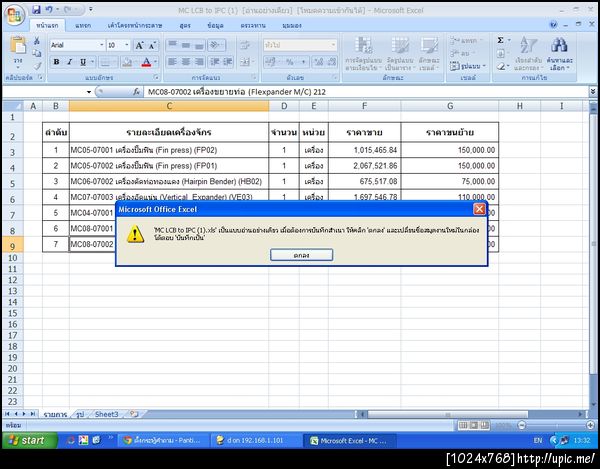Open the แทรก (Insert) ribbon tab
The width and height of the screenshot is (600, 469).
coord(83,26)
